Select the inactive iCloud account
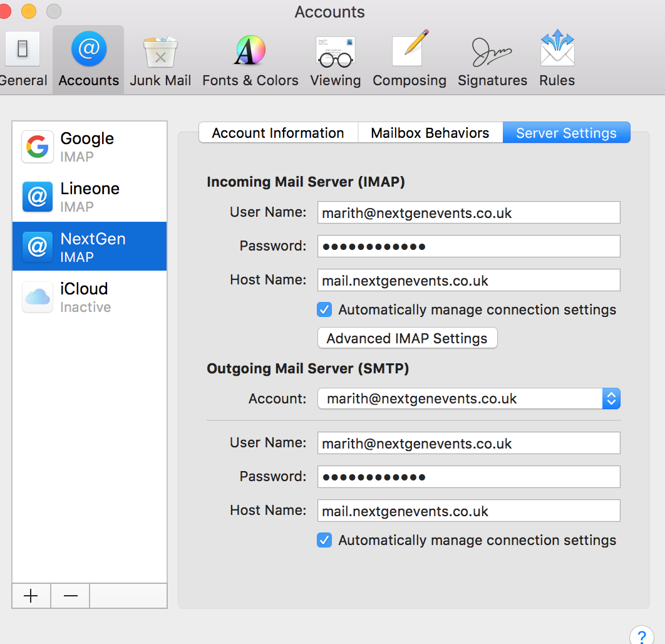665x644 pixels. 90,297
